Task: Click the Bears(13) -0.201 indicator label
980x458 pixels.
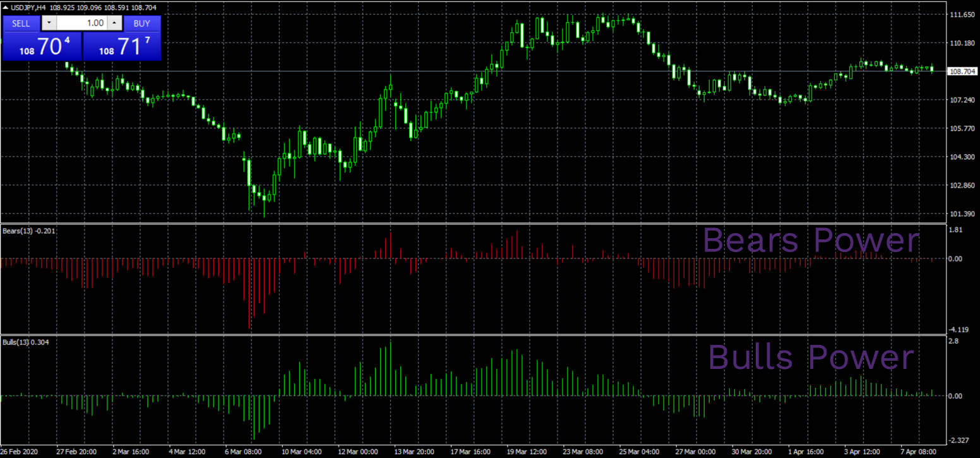Action: [x=29, y=231]
